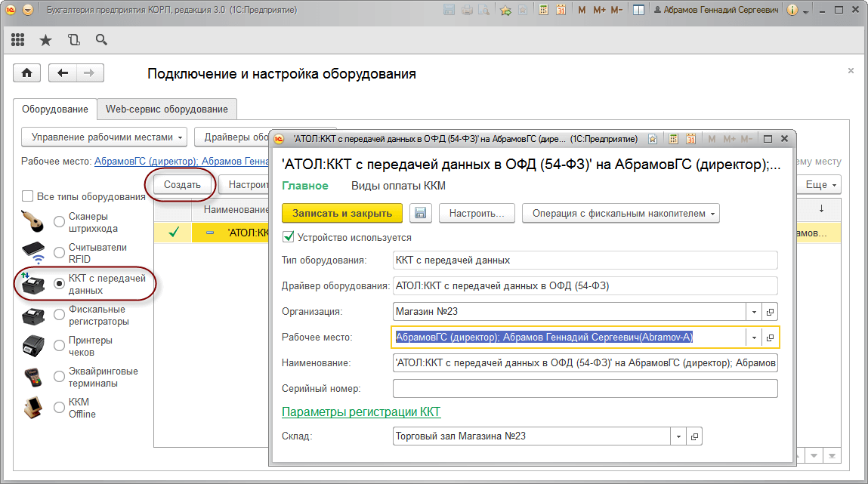Toggle the window layout panels icon

638,10
